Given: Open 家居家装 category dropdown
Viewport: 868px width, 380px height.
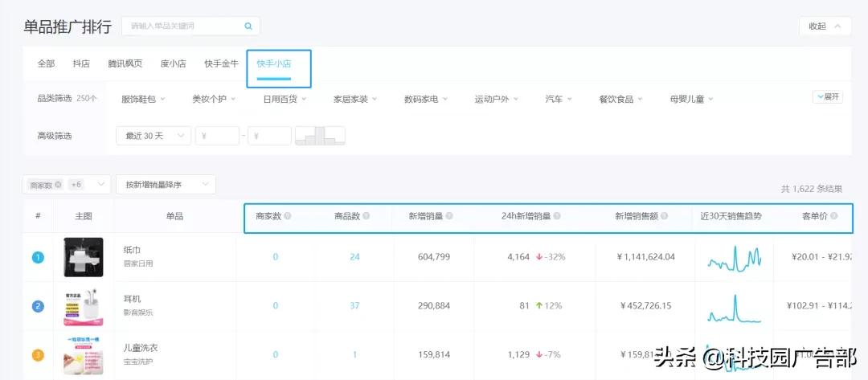Looking at the screenshot, I should (355, 99).
